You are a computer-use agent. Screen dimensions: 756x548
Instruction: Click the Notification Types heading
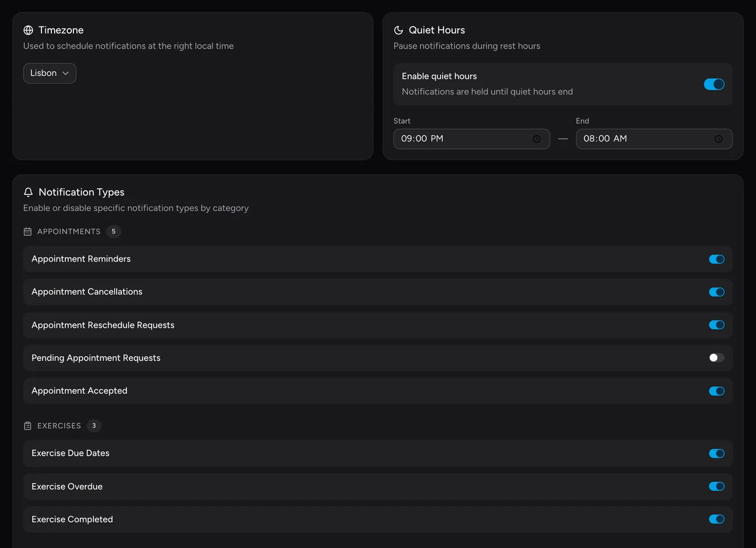pyautogui.click(x=82, y=192)
